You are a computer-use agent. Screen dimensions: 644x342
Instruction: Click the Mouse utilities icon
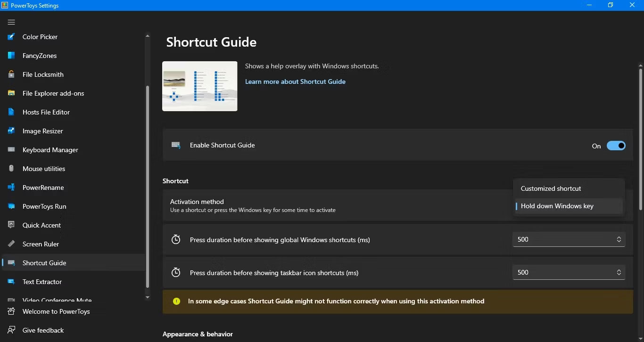(11, 169)
